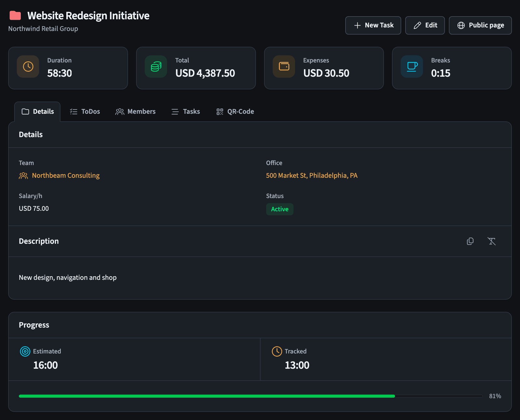Screen dimensions: 520x420
Task: Click the description text New design, navigation and shop
Action: (68, 278)
